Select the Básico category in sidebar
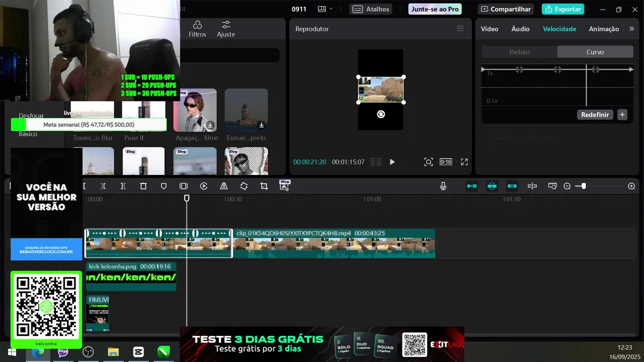The image size is (644, 362). coord(28,134)
